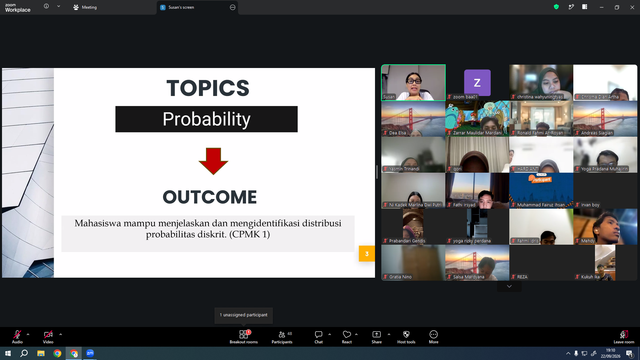The image size is (640, 360).
Task: Open Windows taskbar search
Action: click(x=24, y=353)
